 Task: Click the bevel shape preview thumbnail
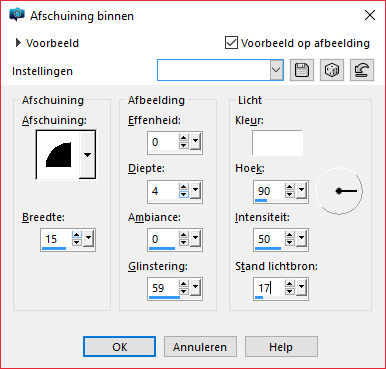58,154
